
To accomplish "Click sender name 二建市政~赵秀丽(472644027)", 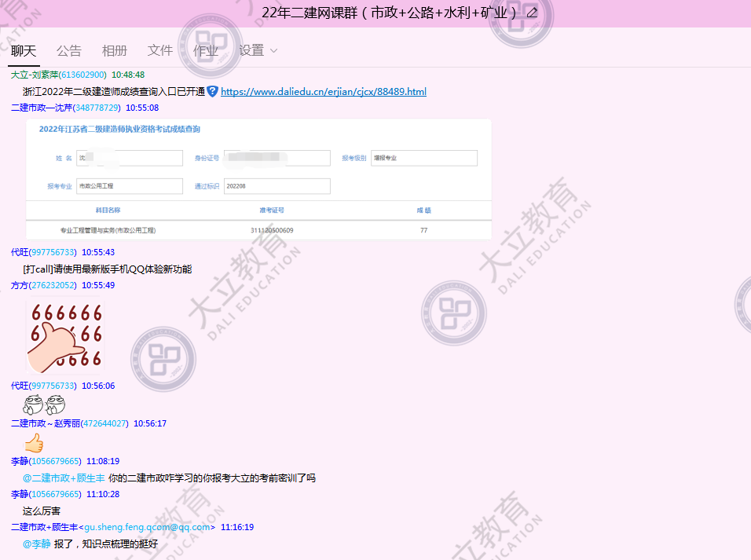I will click(x=69, y=423).
